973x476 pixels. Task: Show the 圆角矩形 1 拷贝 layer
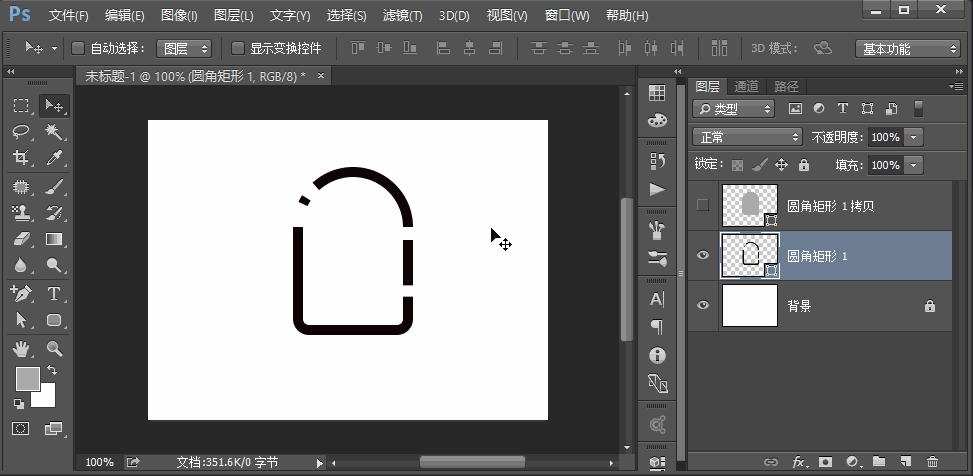click(702, 205)
